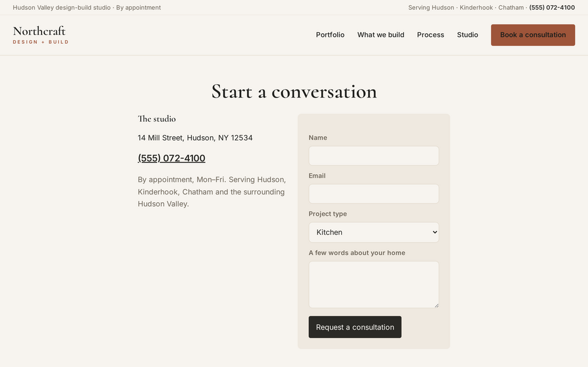This screenshot has width=588, height=367.
Task: Grab the textarea resize handle
Action: point(436,306)
